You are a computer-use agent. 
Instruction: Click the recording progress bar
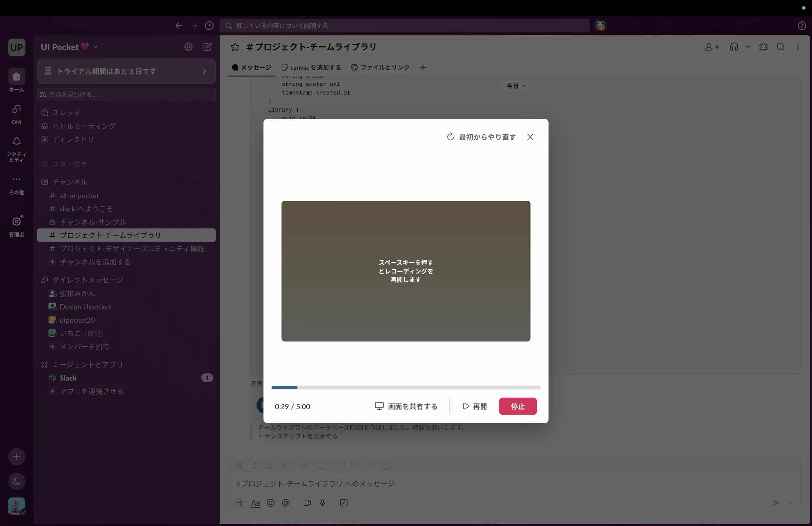406,387
